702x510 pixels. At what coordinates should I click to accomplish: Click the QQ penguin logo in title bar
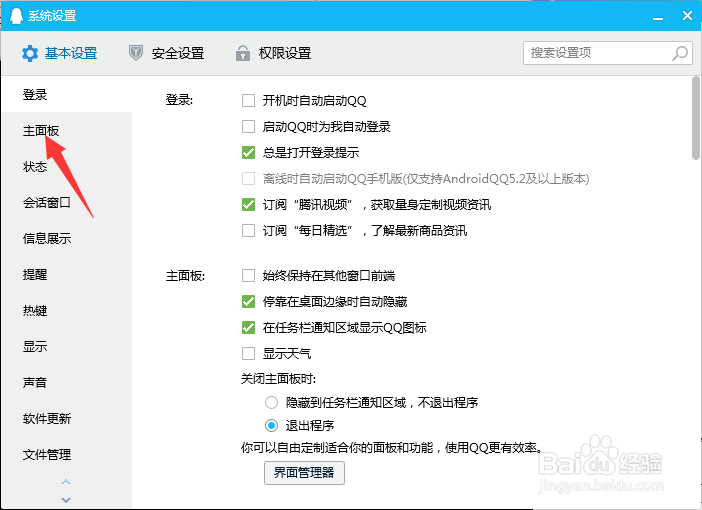tap(16, 16)
